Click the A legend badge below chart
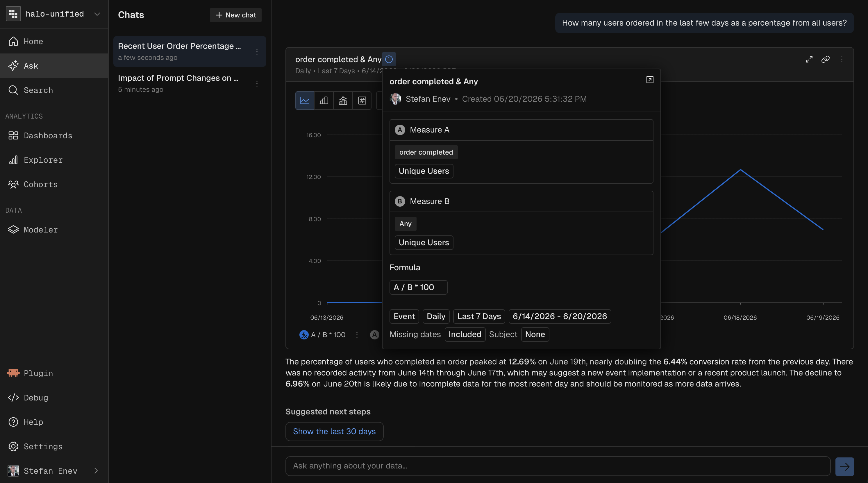Image resolution: width=868 pixels, height=483 pixels. click(x=374, y=335)
